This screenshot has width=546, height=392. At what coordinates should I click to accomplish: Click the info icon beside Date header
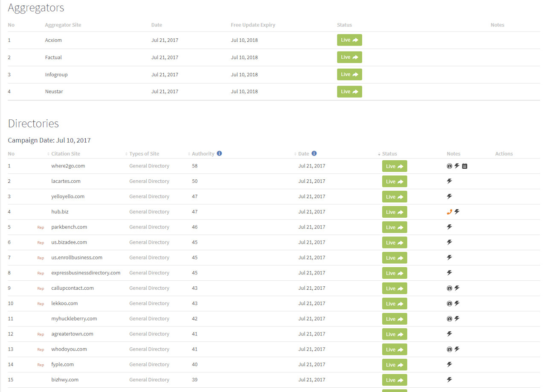tap(314, 153)
